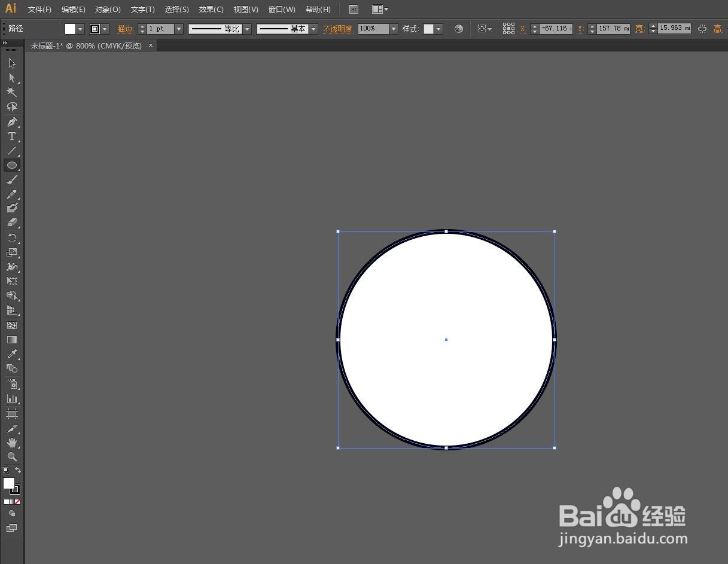Select the Artboard tool

coord(12,414)
